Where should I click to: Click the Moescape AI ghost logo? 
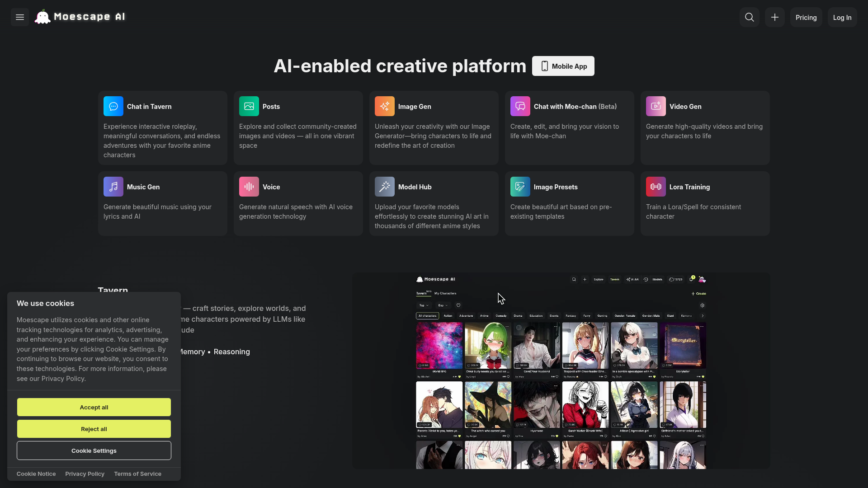(42, 17)
